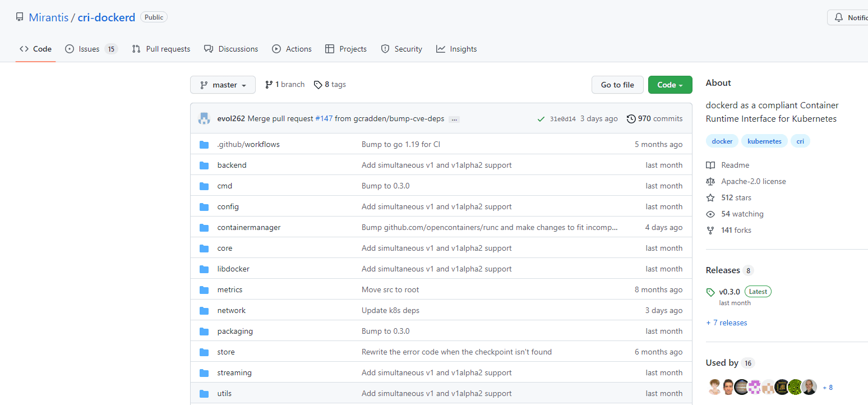The width and height of the screenshot is (868, 405).
Task: Click the folder icon for metrics
Action: click(204, 289)
